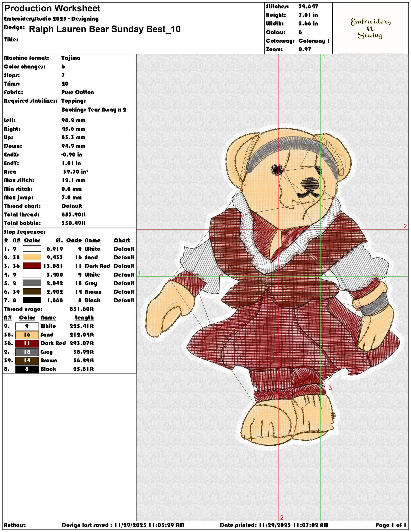This screenshot has height=532, width=411.
Task: Click White swatch in stop sequence row 1
Action: coord(32,249)
